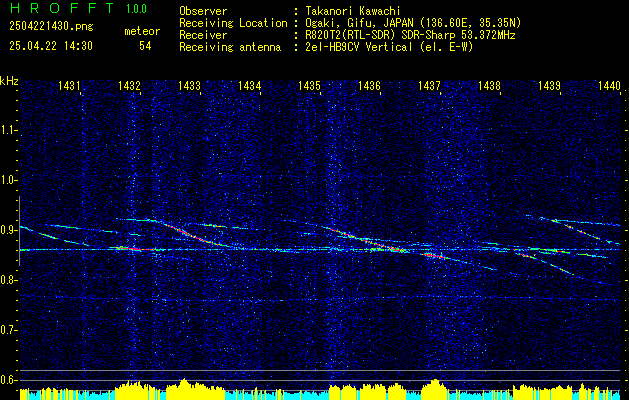The width and height of the screenshot is (629, 400).
Task: Click the Receiving Location label
Action: pos(233,23)
